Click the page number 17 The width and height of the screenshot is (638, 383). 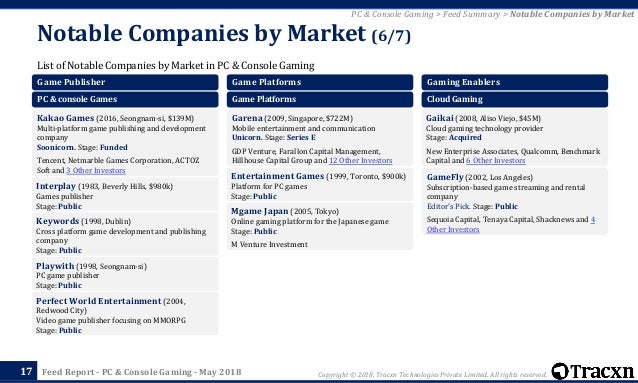point(26,371)
